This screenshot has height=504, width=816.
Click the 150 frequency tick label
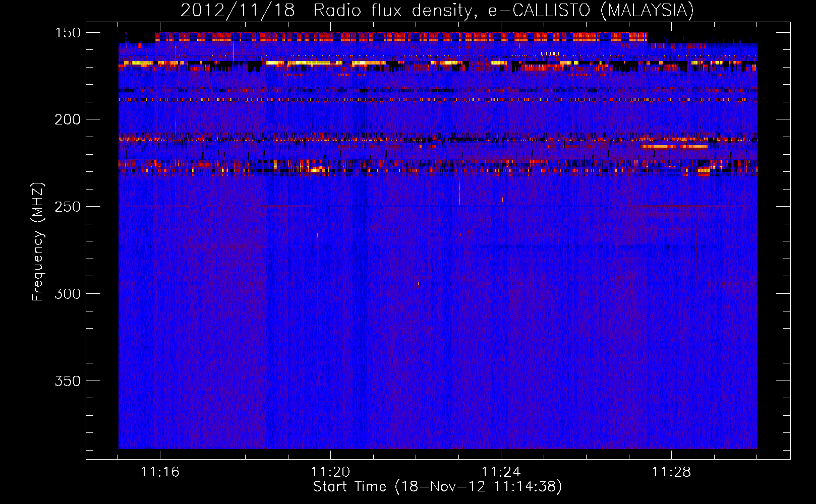(x=68, y=33)
